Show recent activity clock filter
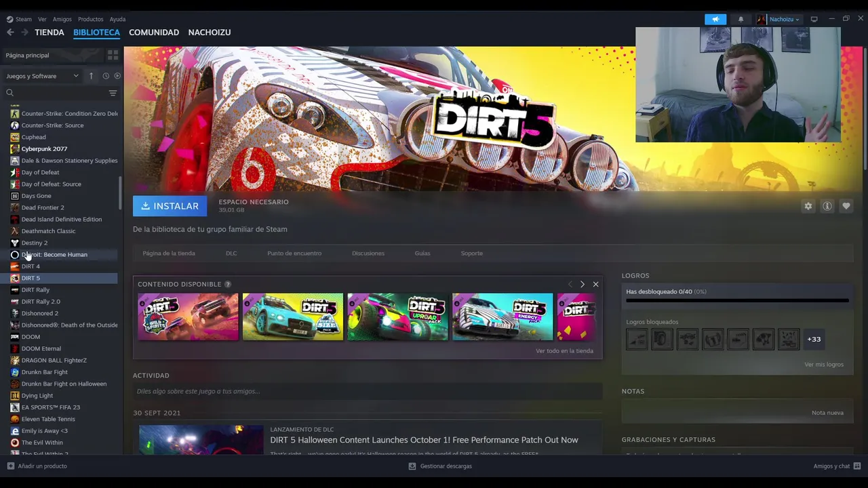The height and width of the screenshot is (488, 868). [106, 76]
